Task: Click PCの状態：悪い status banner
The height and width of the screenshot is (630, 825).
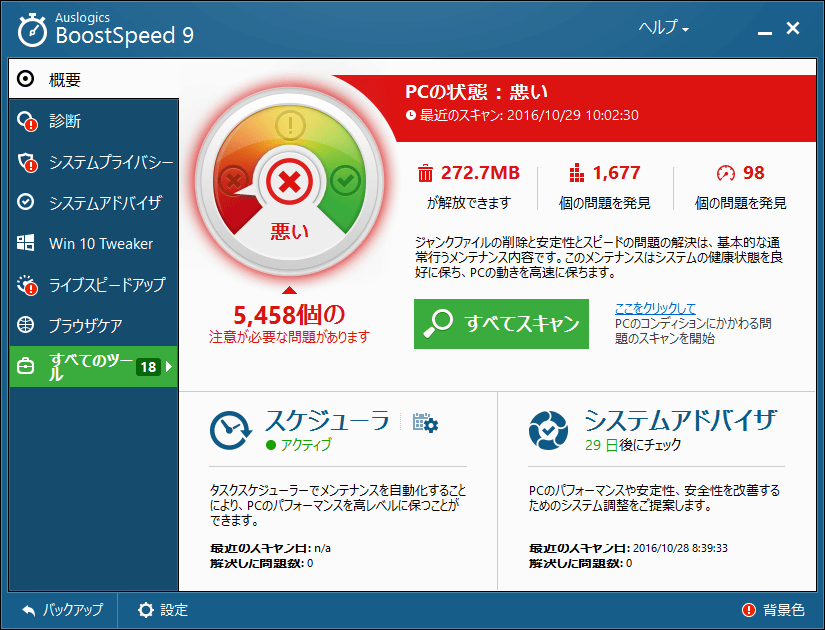Action: 477,92
